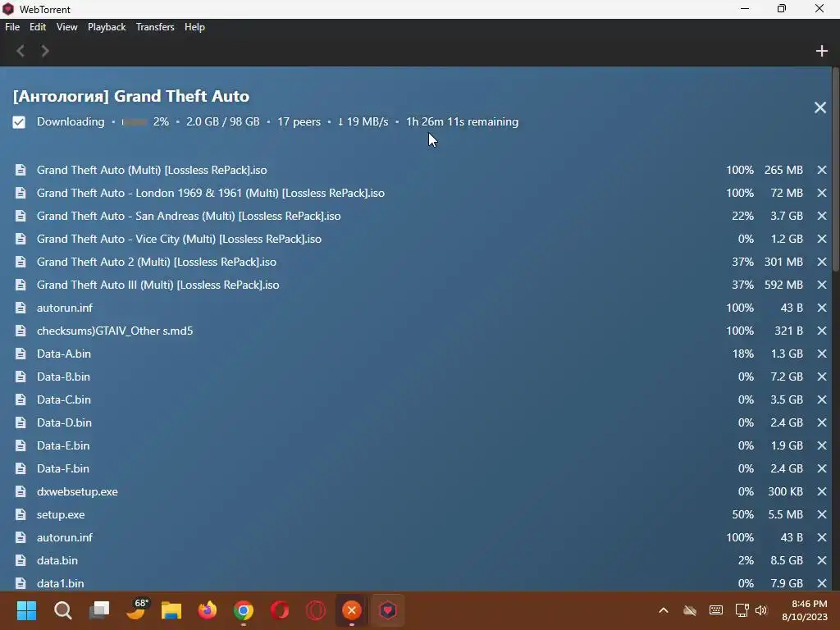Viewport: 840px width, 630px height.
Task: Select Data-C.bin file name
Action: point(64,399)
